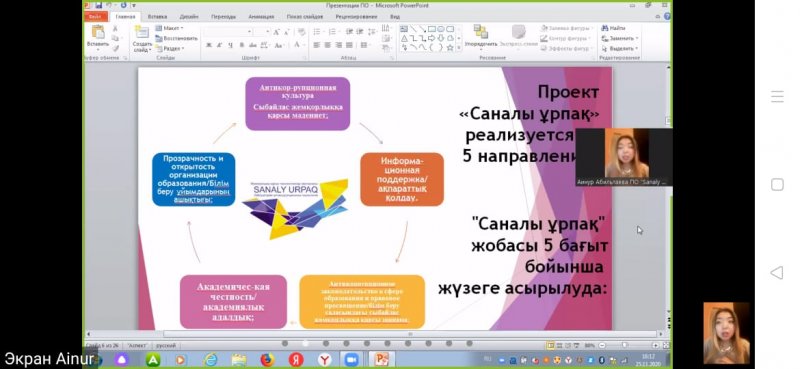Open the PowerPoint help icon

667,16
